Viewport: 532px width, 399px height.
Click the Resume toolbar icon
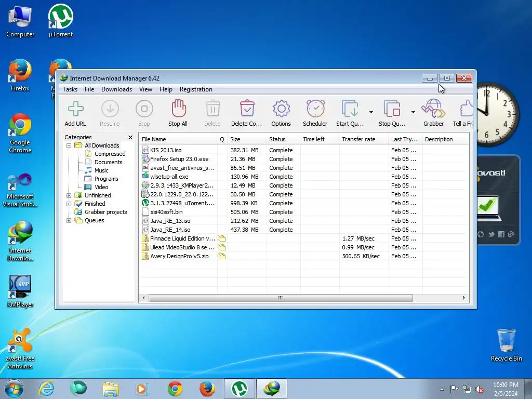click(110, 109)
